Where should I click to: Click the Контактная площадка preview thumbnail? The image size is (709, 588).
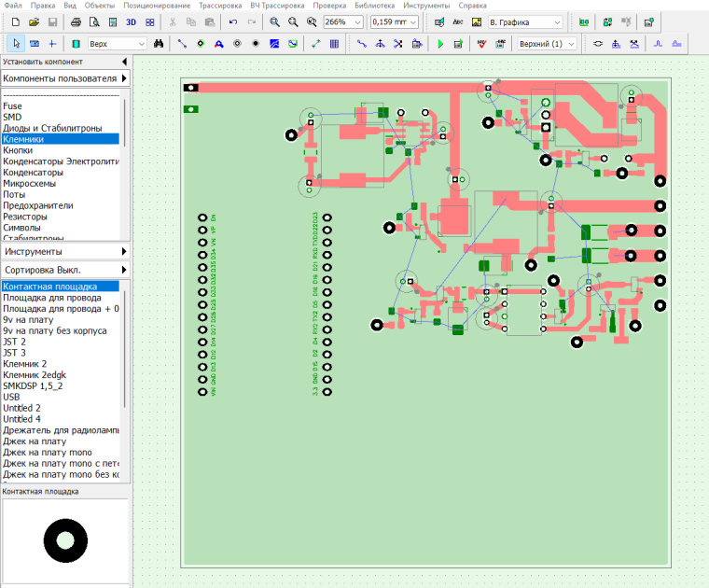[x=65, y=540]
